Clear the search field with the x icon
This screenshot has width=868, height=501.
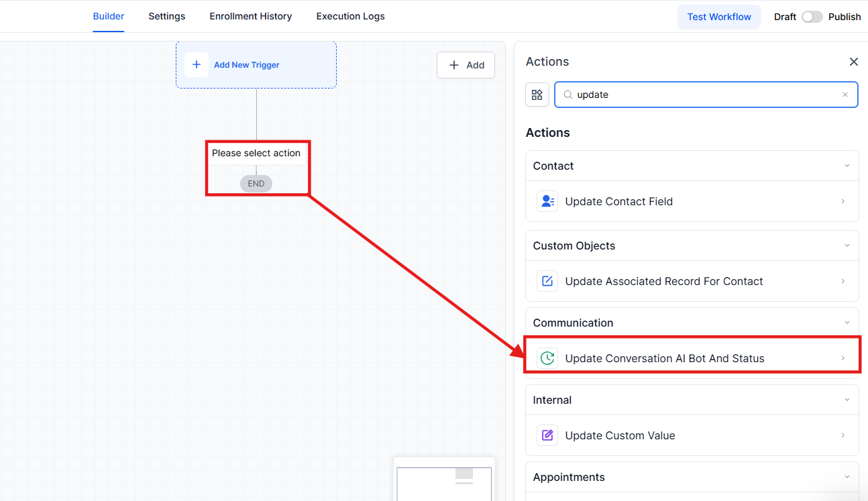845,95
